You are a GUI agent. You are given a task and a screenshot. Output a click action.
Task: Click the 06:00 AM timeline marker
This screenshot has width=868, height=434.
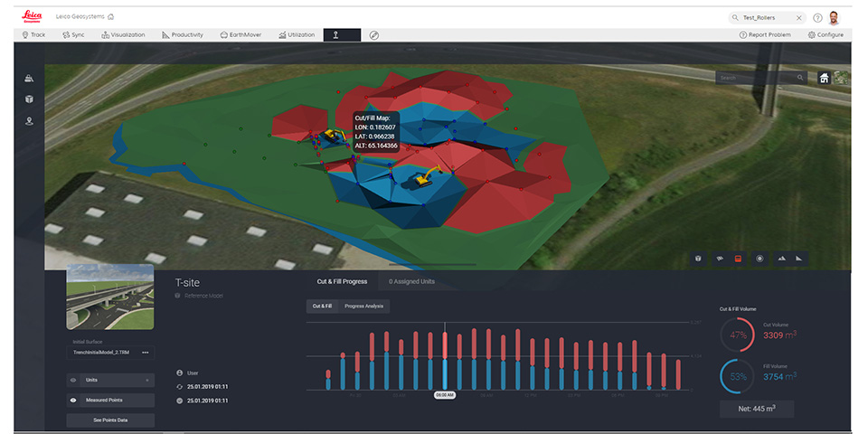[444, 395]
